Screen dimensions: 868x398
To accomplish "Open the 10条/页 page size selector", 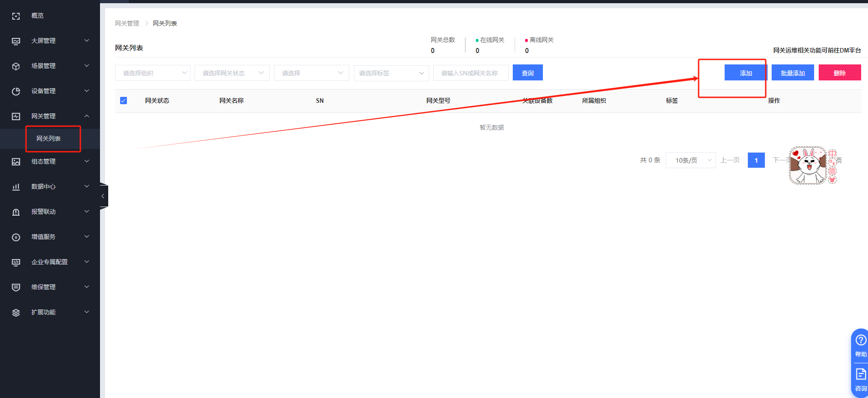I will point(690,160).
